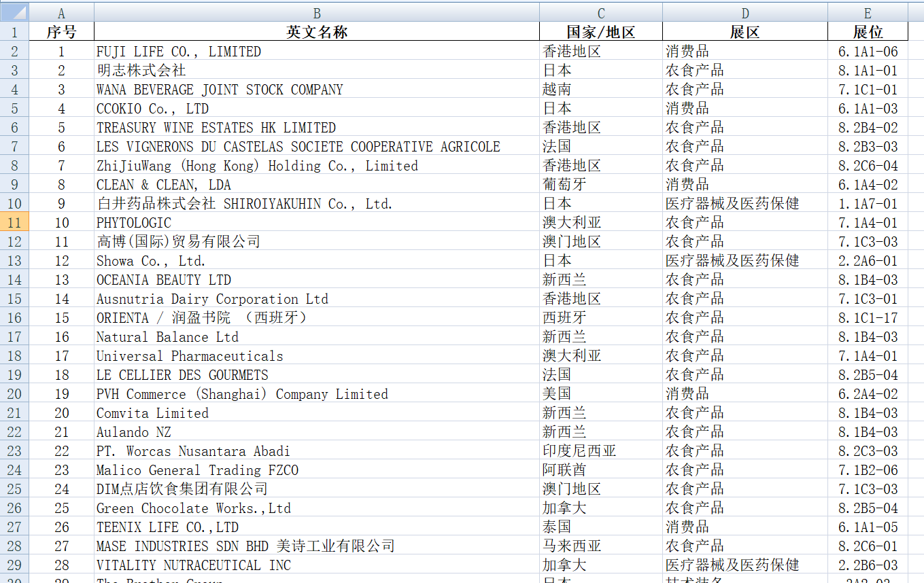Click booth cell 8.1A1-01
The height and width of the screenshot is (583, 924).
[868, 70]
